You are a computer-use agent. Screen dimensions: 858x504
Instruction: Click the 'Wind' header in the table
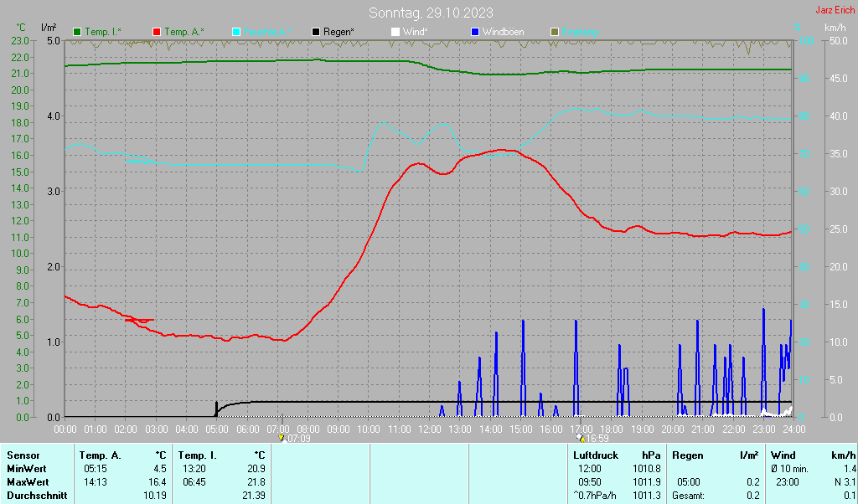pyautogui.click(x=783, y=455)
